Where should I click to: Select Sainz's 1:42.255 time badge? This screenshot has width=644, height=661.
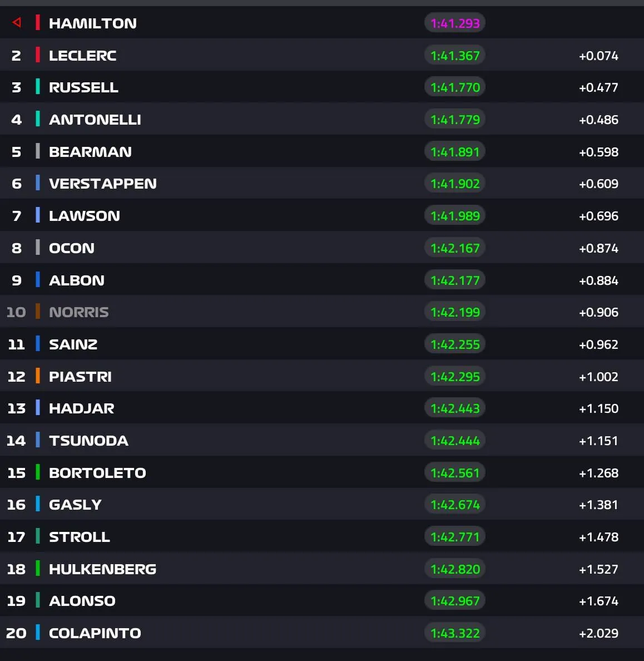pyautogui.click(x=455, y=344)
